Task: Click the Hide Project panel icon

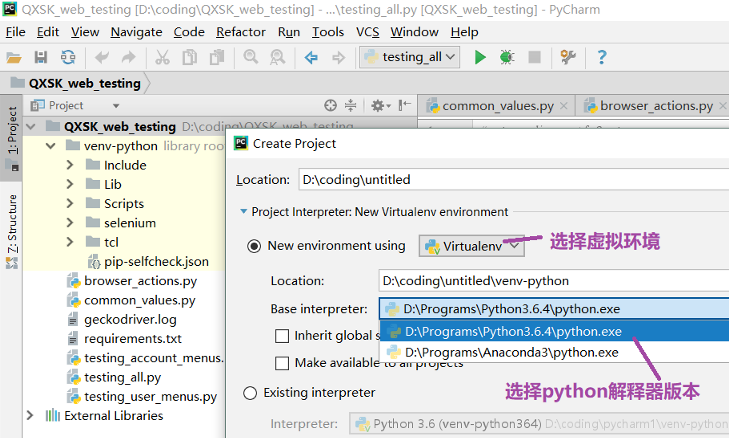Action: pyautogui.click(x=405, y=106)
